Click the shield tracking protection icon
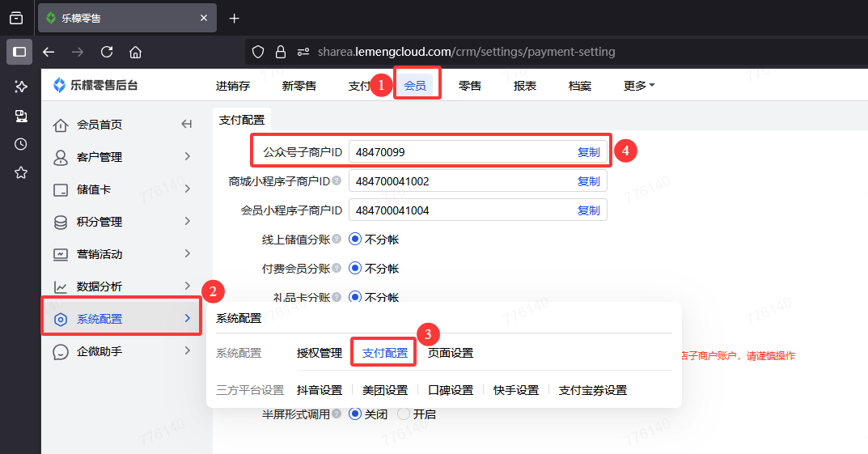Screen dimensions: 868x454 coord(258,52)
